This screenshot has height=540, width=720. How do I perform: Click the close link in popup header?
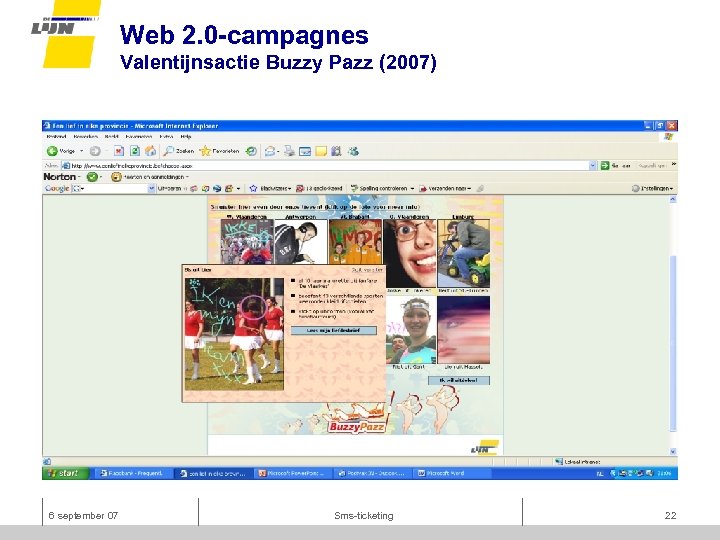click(367, 270)
